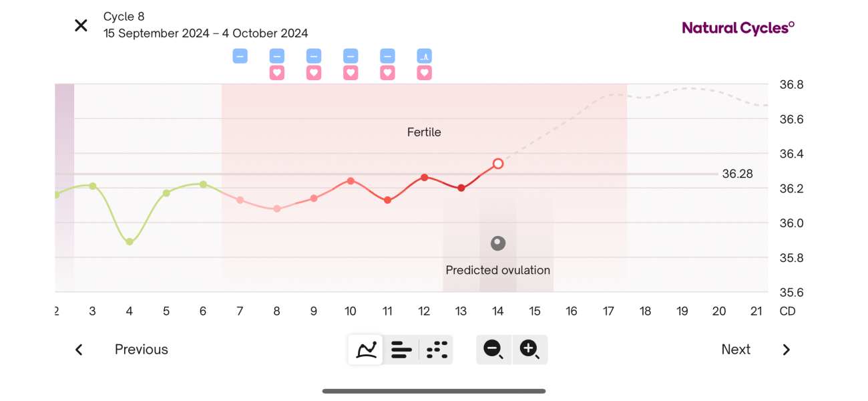
Task: Go to previous cycle with left chevron
Action: 79,350
